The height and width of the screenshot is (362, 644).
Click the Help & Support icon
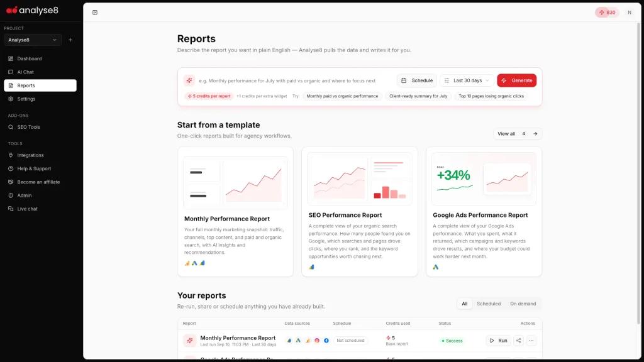[x=11, y=168]
